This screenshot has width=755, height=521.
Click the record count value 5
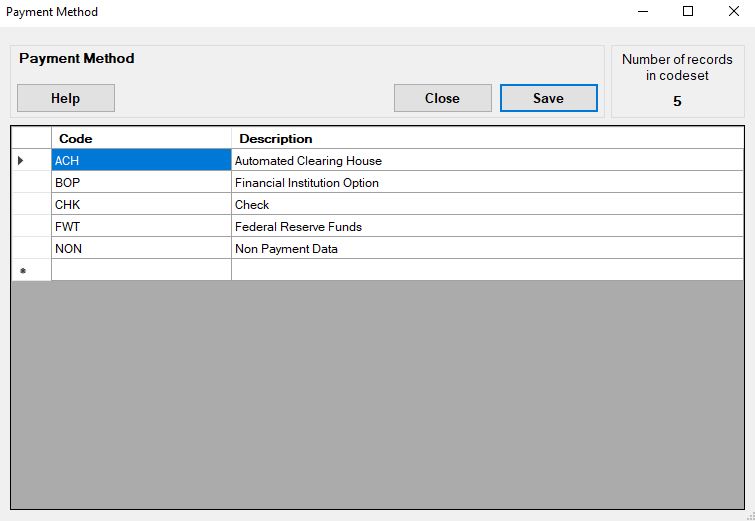(677, 101)
